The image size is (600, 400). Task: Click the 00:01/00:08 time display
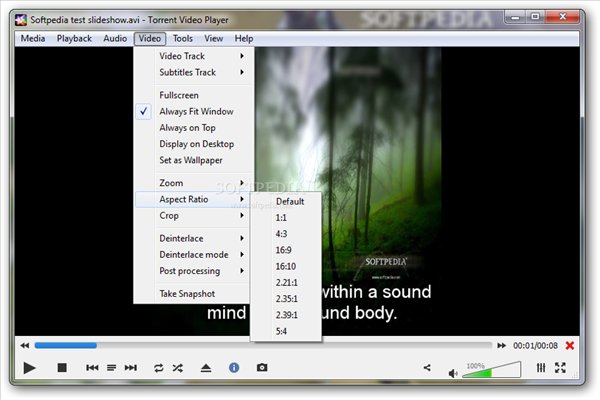click(535, 346)
